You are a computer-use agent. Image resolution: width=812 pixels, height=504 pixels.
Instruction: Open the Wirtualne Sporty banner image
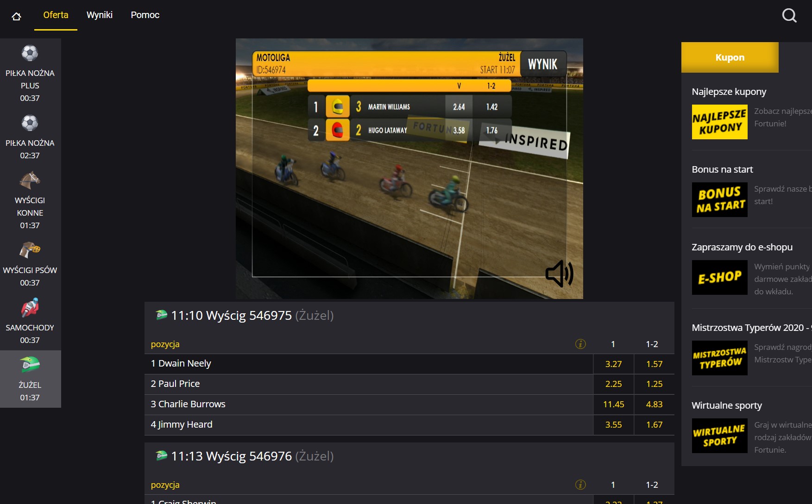coord(720,436)
